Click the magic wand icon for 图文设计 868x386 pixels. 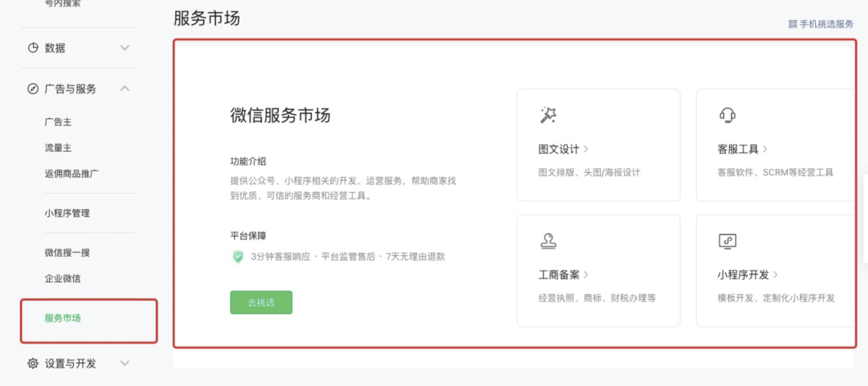point(547,115)
